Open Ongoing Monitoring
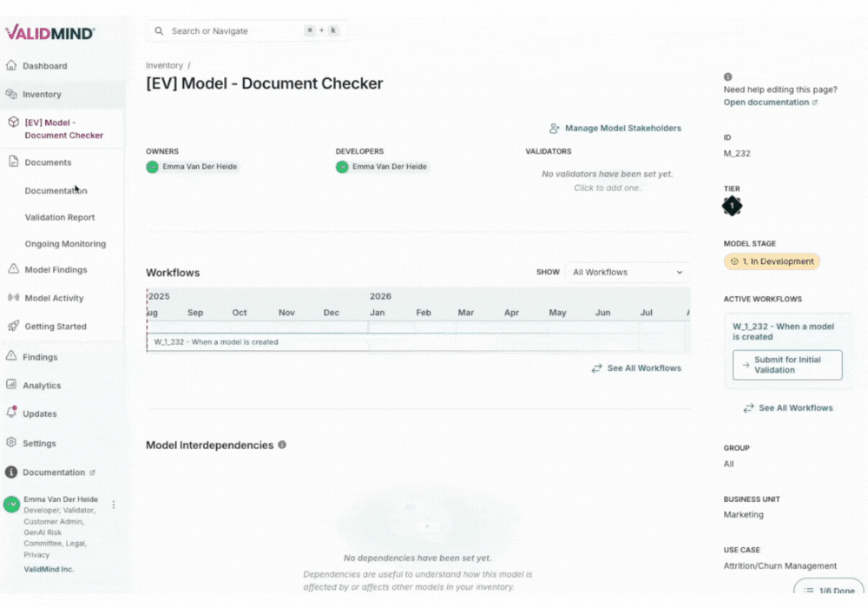 coord(65,244)
